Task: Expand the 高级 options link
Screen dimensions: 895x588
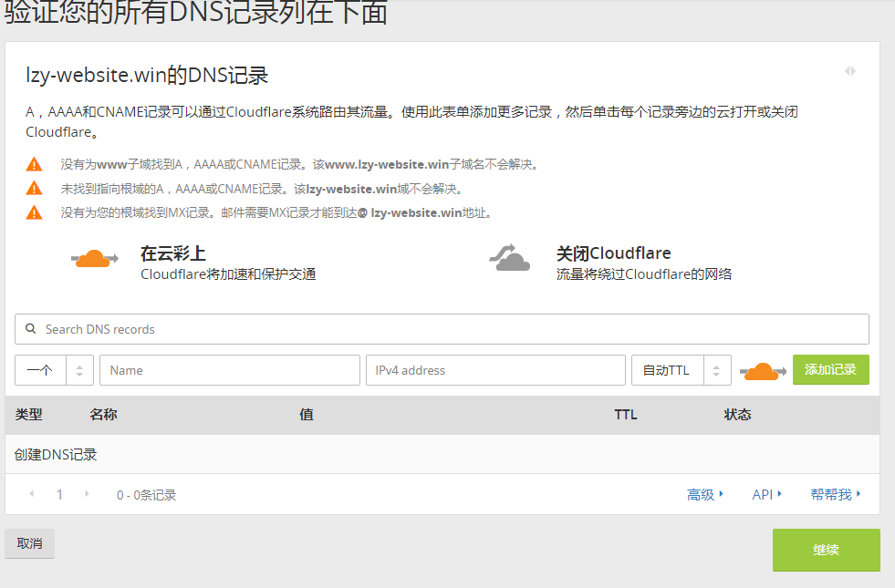Action: pos(704,494)
